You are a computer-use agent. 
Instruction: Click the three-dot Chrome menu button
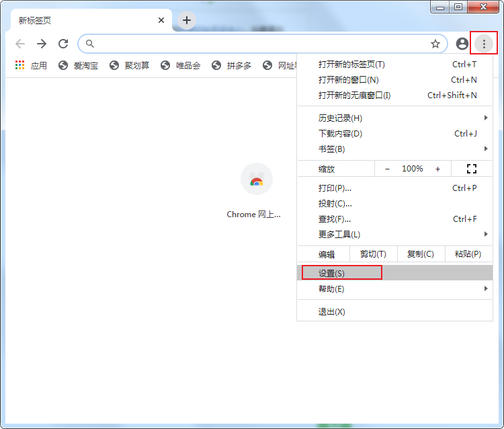tap(484, 44)
